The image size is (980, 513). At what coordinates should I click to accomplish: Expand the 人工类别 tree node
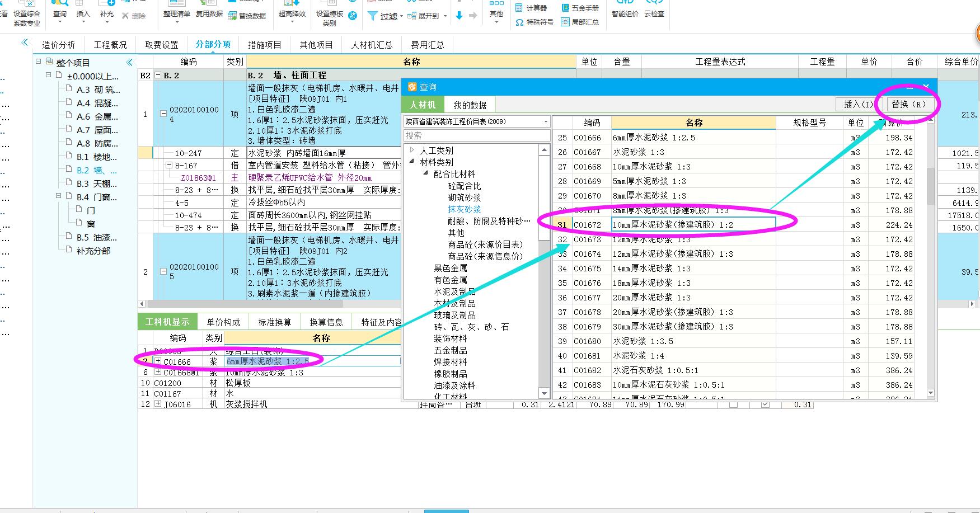412,150
